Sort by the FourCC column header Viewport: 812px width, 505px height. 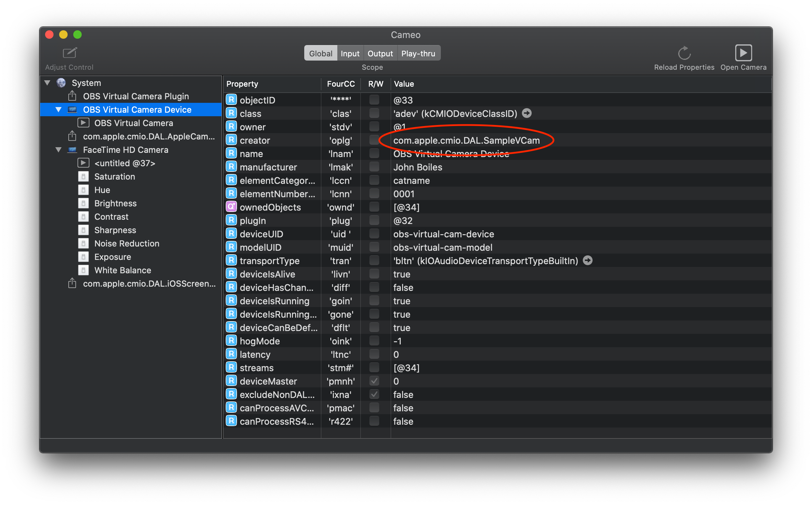[341, 84]
